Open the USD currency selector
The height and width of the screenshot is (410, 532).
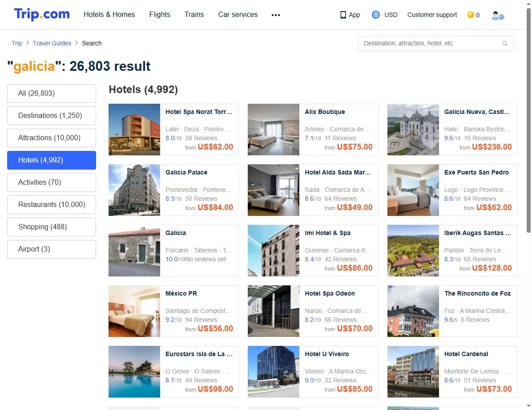pyautogui.click(x=391, y=15)
